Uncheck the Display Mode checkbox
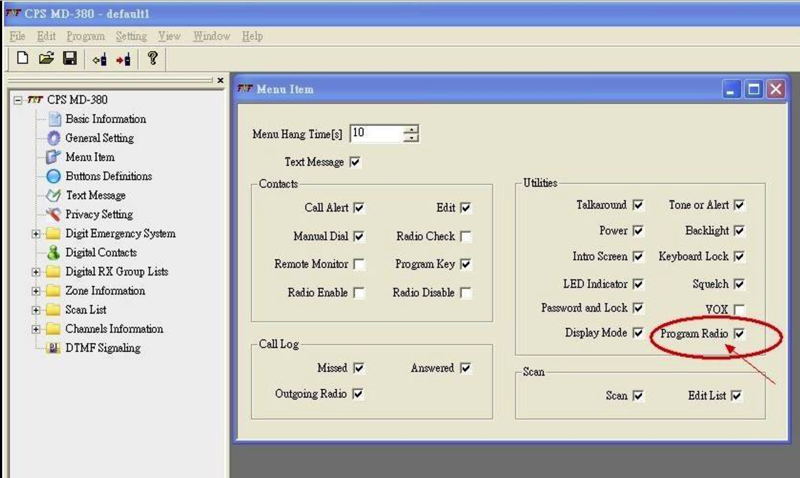 tap(638, 333)
